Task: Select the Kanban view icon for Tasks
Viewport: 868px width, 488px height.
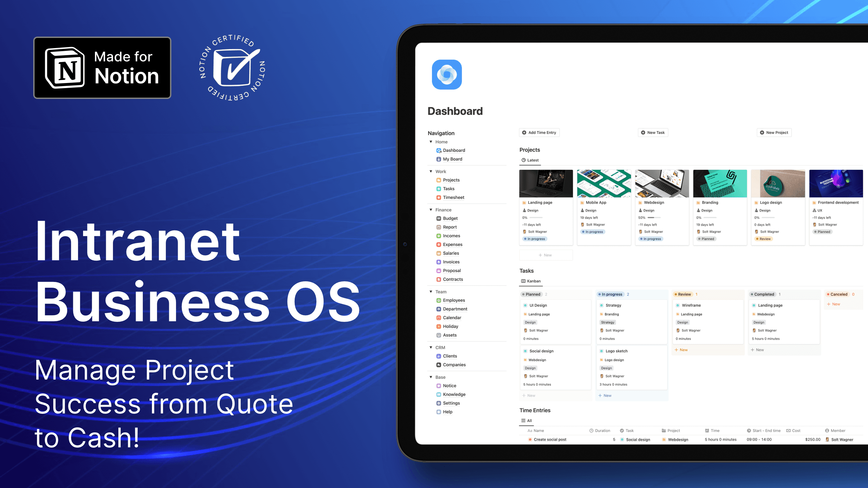Action: 523,281
